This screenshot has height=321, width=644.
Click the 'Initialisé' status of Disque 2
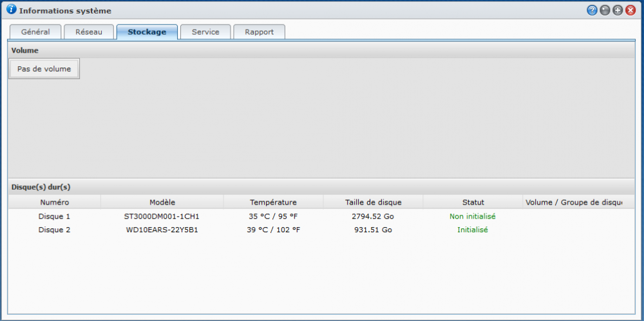[473, 230]
